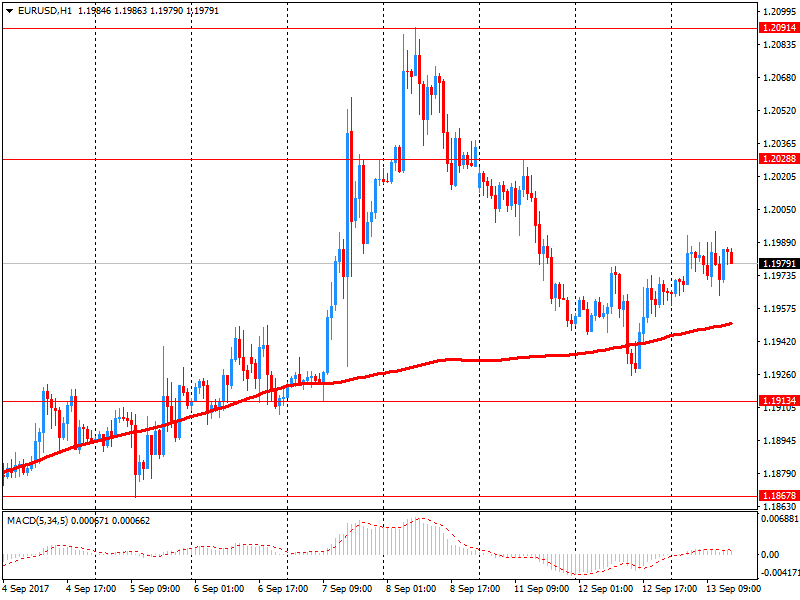This screenshot has height=600, width=800.
Task: Click the 1.19260 price scale value
Action: tap(780, 374)
